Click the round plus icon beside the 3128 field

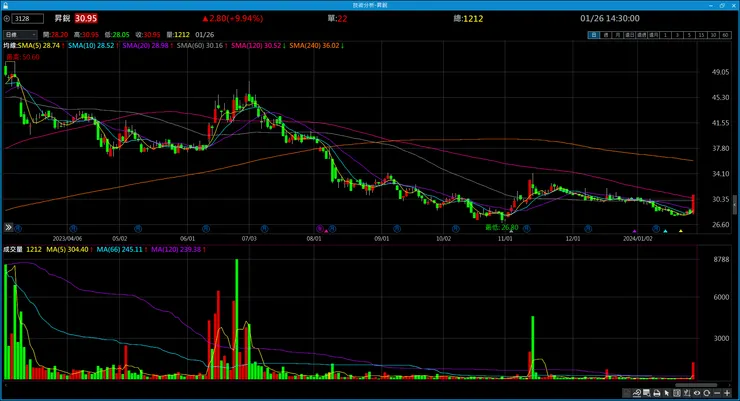[x=7, y=18]
